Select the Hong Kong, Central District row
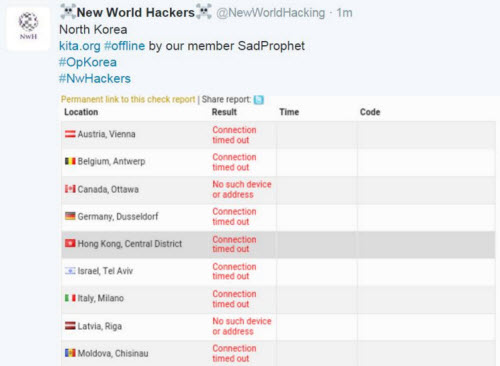Screen dimensions: 500x366 coord(278,244)
